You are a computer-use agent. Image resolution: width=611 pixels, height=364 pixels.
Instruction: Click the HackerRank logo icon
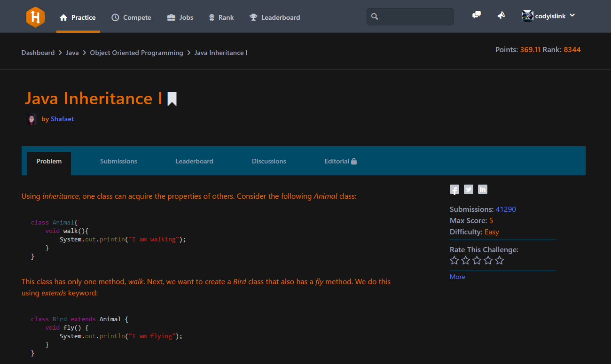(x=35, y=17)
